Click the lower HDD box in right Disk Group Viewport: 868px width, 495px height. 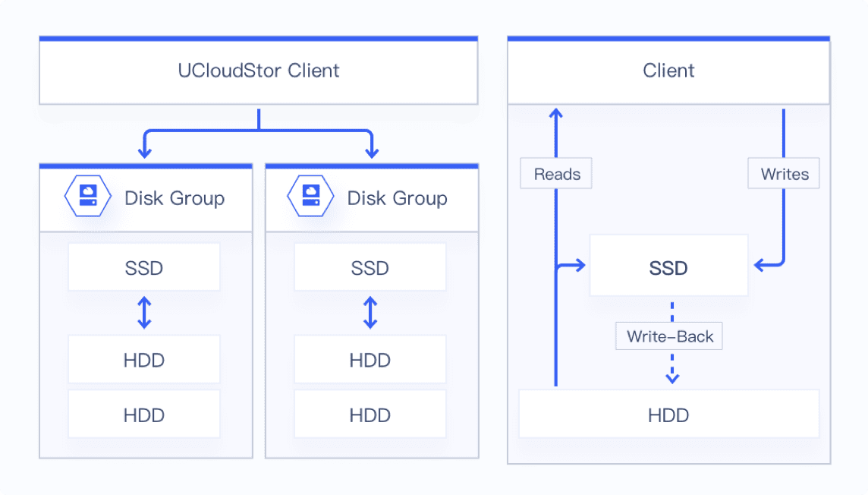(370, 415)
